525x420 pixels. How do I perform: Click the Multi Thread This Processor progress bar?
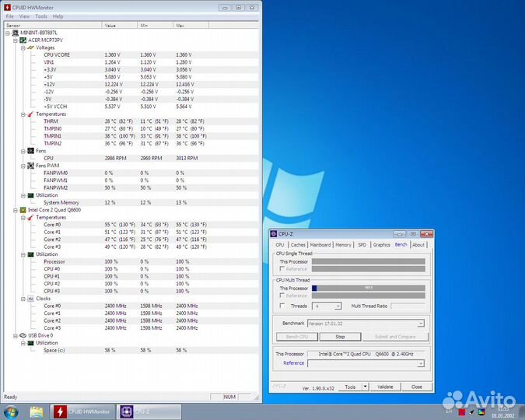pos(369,288)
